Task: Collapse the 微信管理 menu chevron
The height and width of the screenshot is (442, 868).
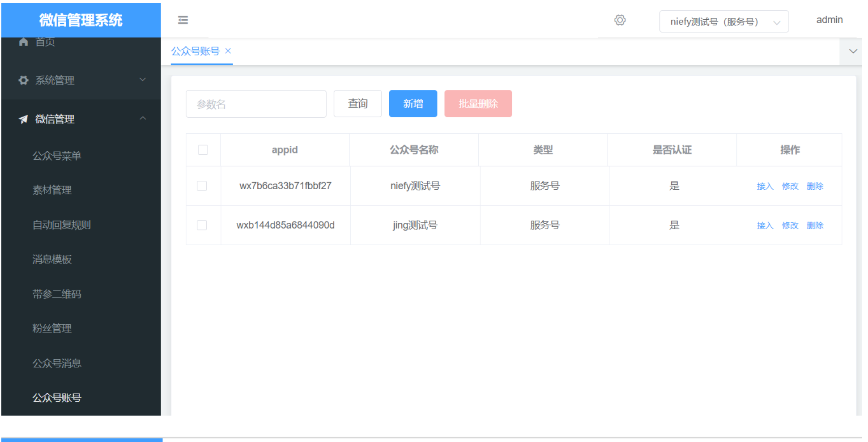Action: [x=143, y=119]
